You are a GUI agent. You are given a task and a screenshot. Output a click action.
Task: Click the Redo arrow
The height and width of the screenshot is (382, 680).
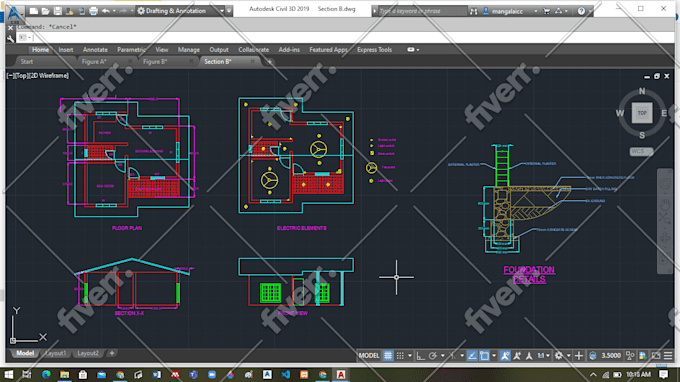(123, 11)
